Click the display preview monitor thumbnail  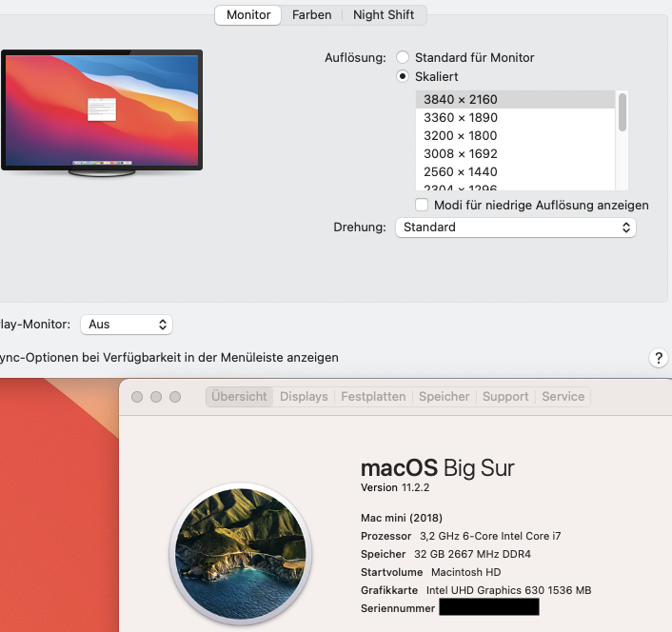coord(102,113)
